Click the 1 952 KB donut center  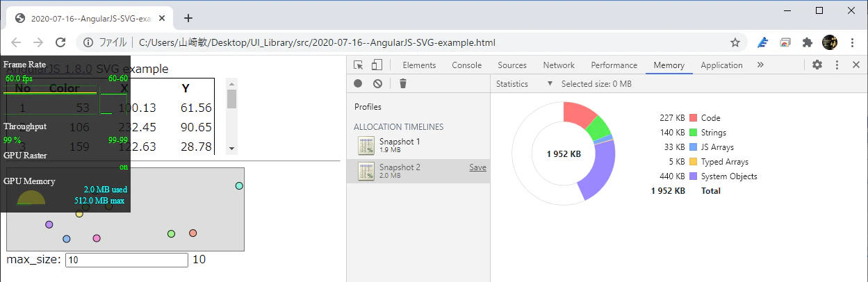click(x=564, y=154)
